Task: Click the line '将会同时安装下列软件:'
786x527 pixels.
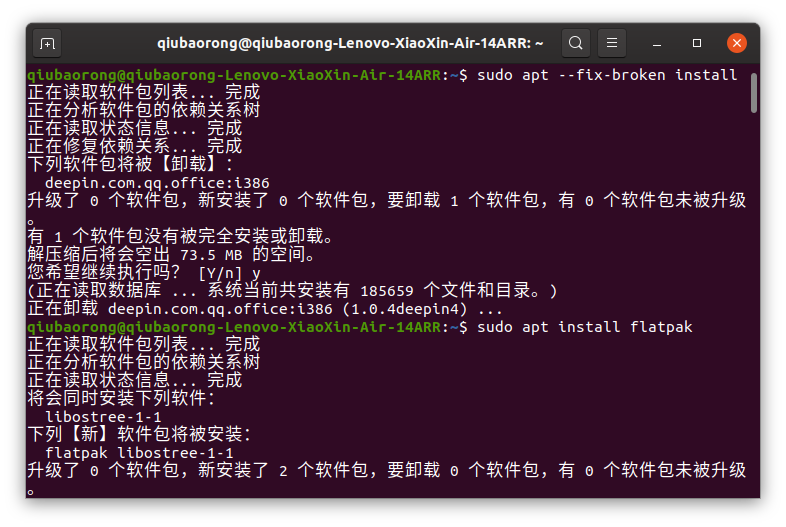Action: click(121, 398)
